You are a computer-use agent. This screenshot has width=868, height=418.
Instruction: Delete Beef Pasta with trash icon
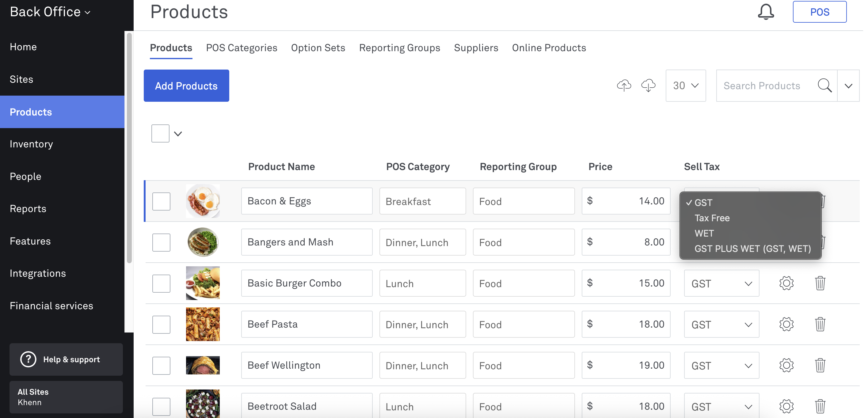(x=820, y=324)
